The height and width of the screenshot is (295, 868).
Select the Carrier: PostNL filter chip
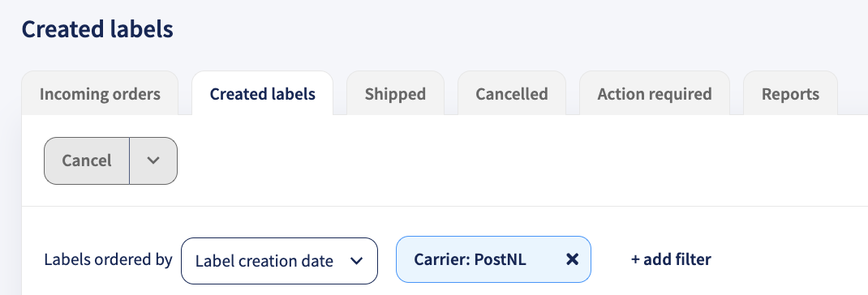tap(493, 259)
